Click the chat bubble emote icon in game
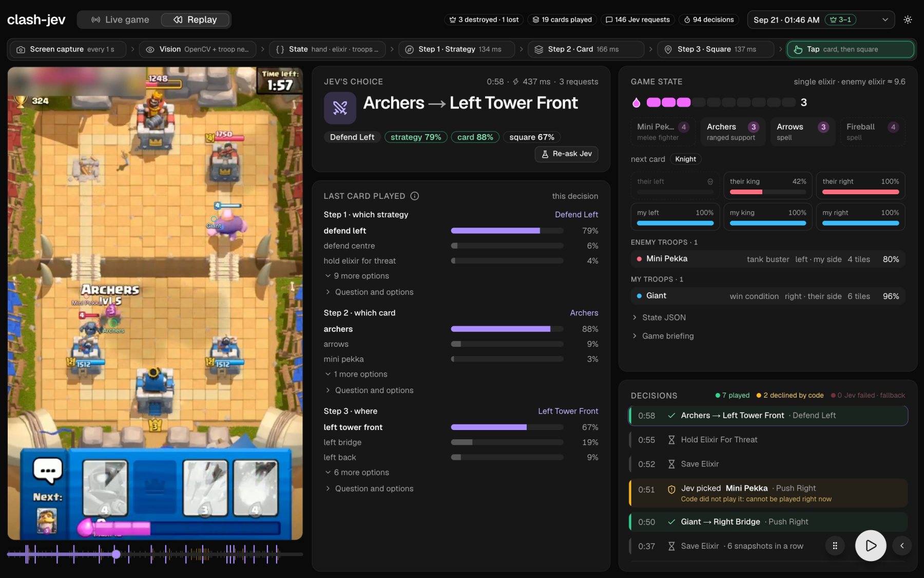The width and height of the screenshot is (924, 578). 48,470
